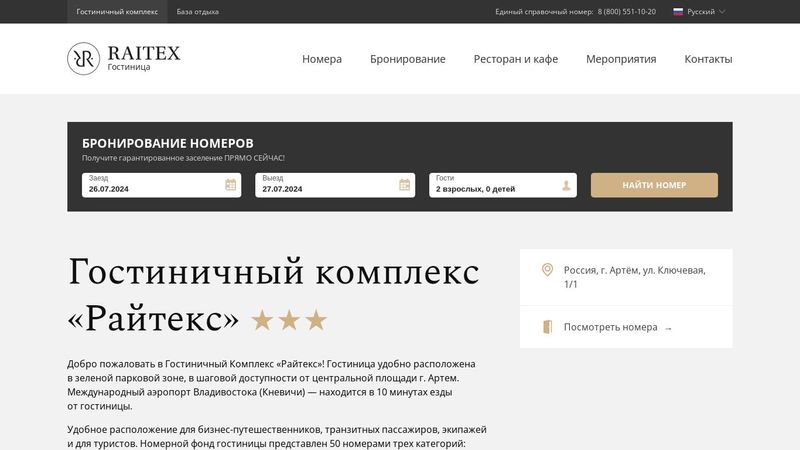800x450 pixels.
Task: Click the Найти номер button
Action: pos(654,185)
